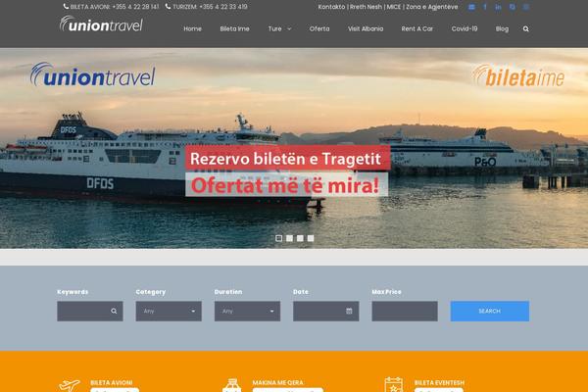This screenshot has height=392, width=588.
Task: Click the Turizem phone number
Action: click(x=223, y=7)
